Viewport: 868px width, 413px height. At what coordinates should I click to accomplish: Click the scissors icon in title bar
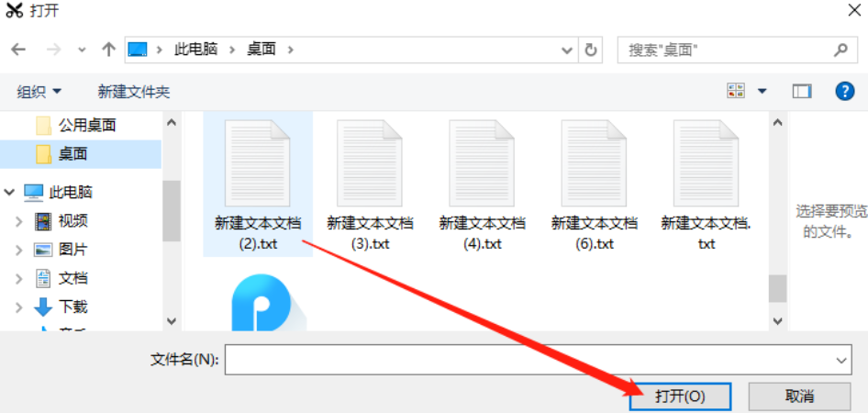pos(15,10)
